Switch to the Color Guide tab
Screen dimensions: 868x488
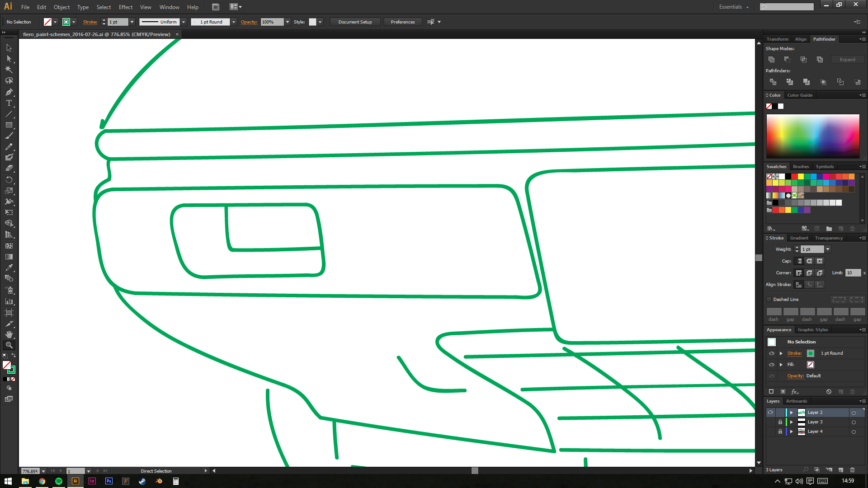(x=800, y=95)
